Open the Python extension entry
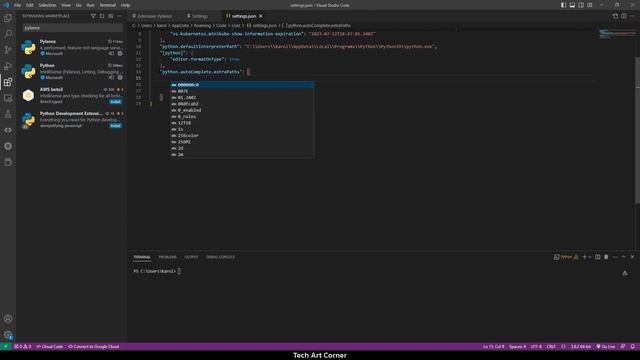 click(x=71, y=71)
